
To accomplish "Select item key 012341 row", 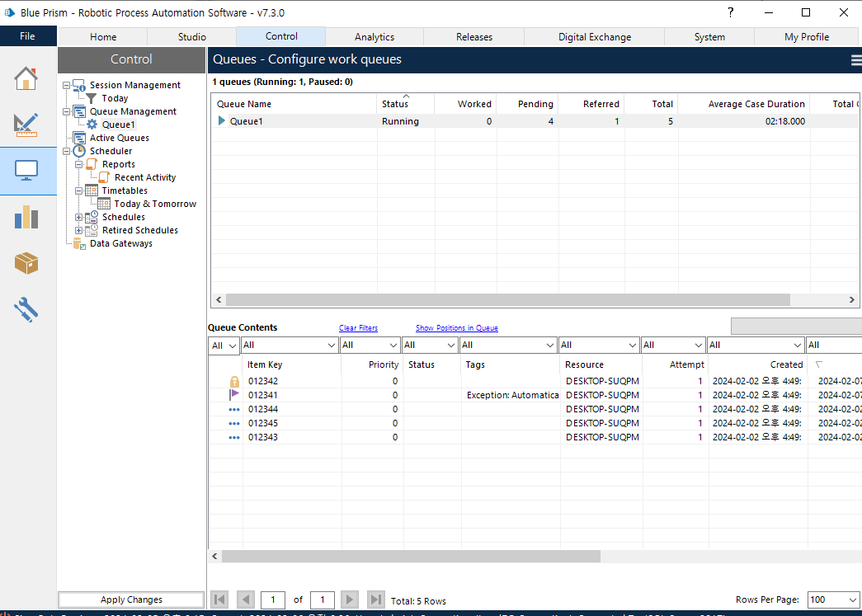I will (535, 395).
